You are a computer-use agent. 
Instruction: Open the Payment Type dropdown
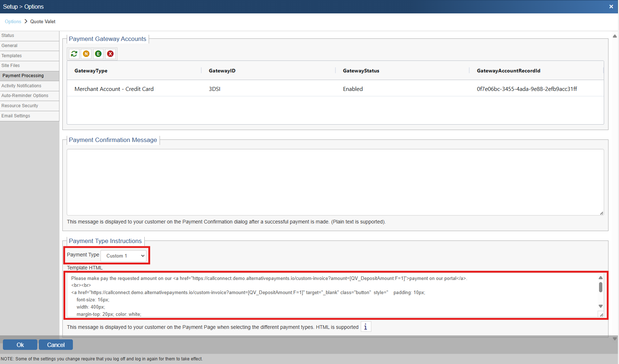click(124, 256)
